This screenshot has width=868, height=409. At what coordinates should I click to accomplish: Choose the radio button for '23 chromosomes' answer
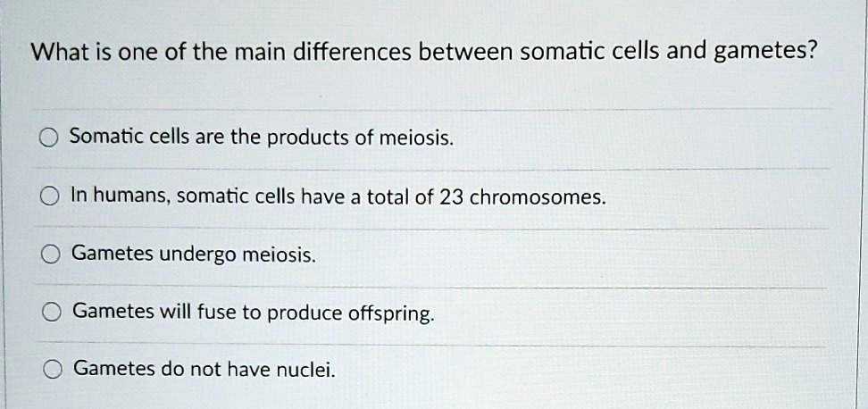click(x=49, y=197)
